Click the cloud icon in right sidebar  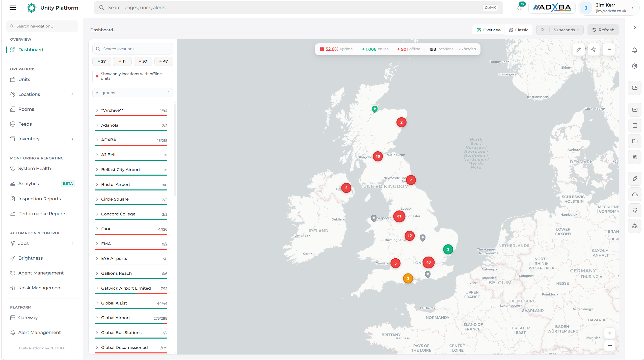point(635,194)
